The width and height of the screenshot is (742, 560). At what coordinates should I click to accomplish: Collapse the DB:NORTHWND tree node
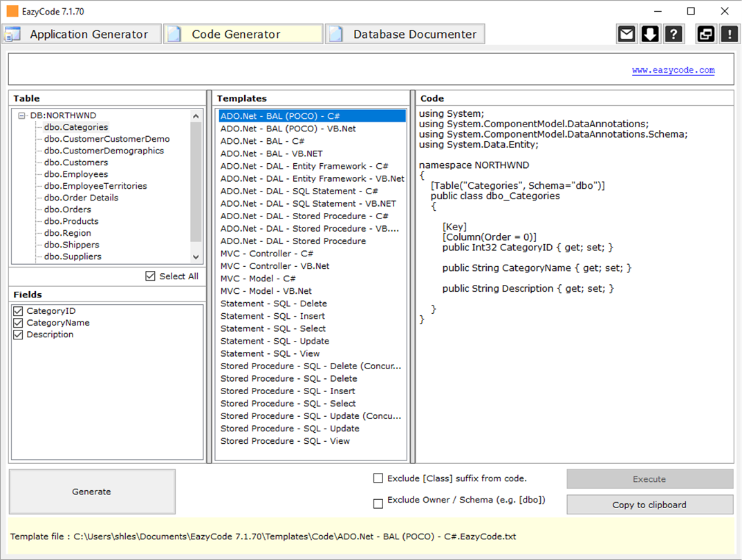click(x=21, y=115)
